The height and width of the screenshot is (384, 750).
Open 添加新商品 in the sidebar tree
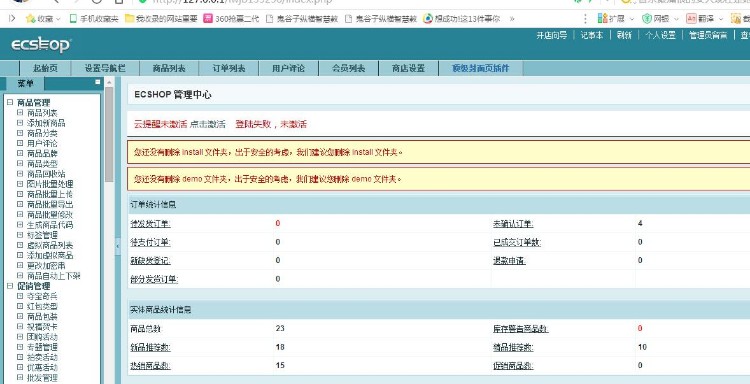pos(46,123)
